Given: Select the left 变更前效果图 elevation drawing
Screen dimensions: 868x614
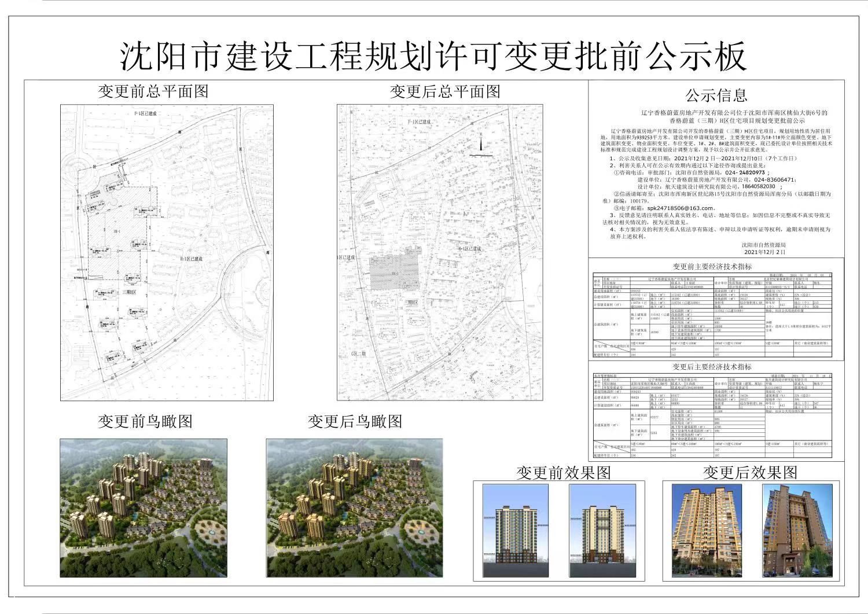Looking at the screenshot, I should coord(516,531).
